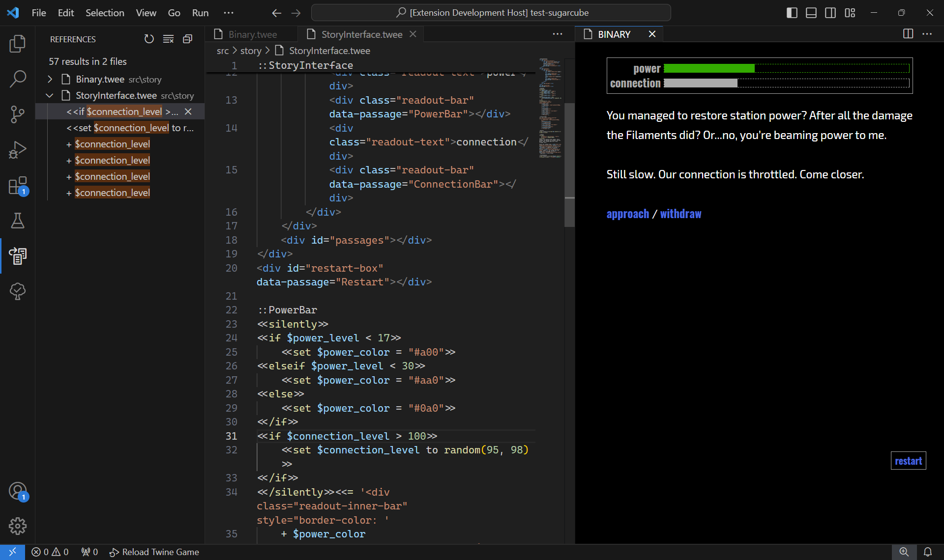The height and width of the screenshot is (560, 944).
Task: Expand Binary.twee results tree
Action: click(50, 79)
